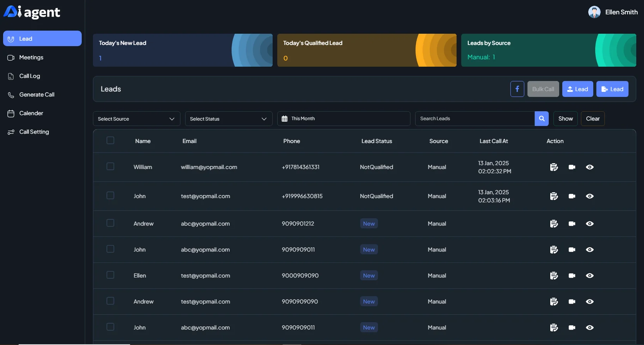Start video meeting icon for William
The width and height of the screenshot is (644, 345).
[x=572, y=167]
